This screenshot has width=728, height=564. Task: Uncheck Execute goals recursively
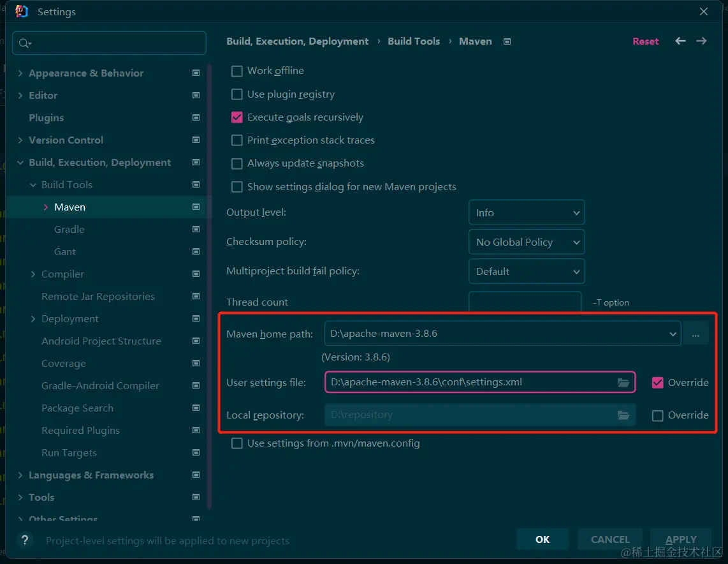pos(237,117)
